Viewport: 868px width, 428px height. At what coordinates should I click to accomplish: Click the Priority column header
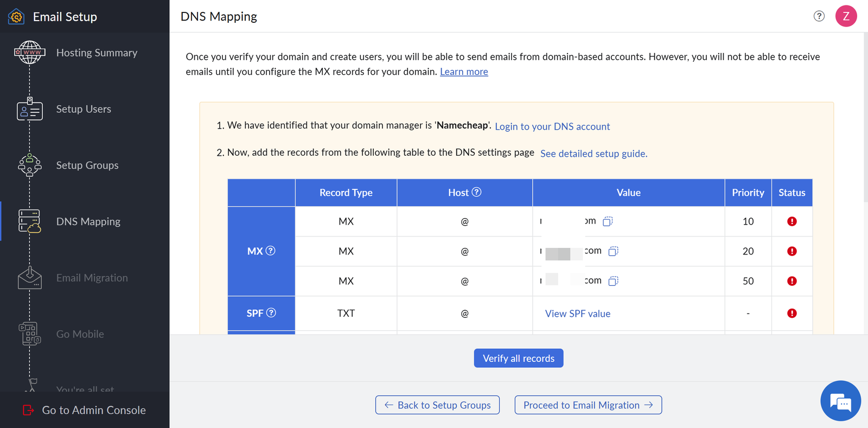tap(748, 193)
